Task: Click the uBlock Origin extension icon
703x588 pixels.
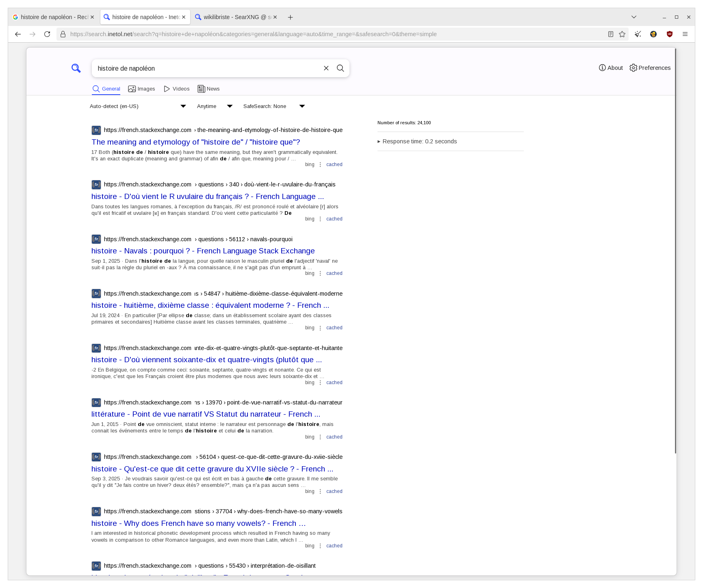Action: 669,34
